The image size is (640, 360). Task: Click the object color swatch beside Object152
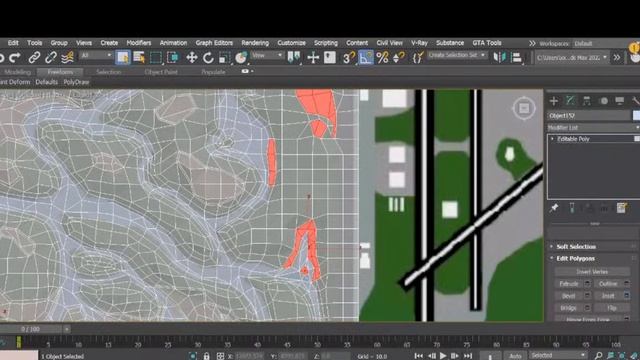coord(636,116)
